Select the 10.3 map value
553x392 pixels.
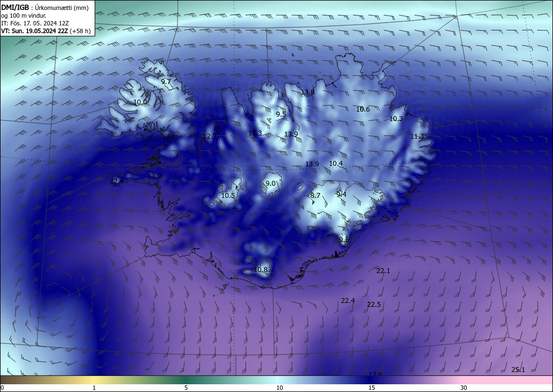tap(396, 119)
